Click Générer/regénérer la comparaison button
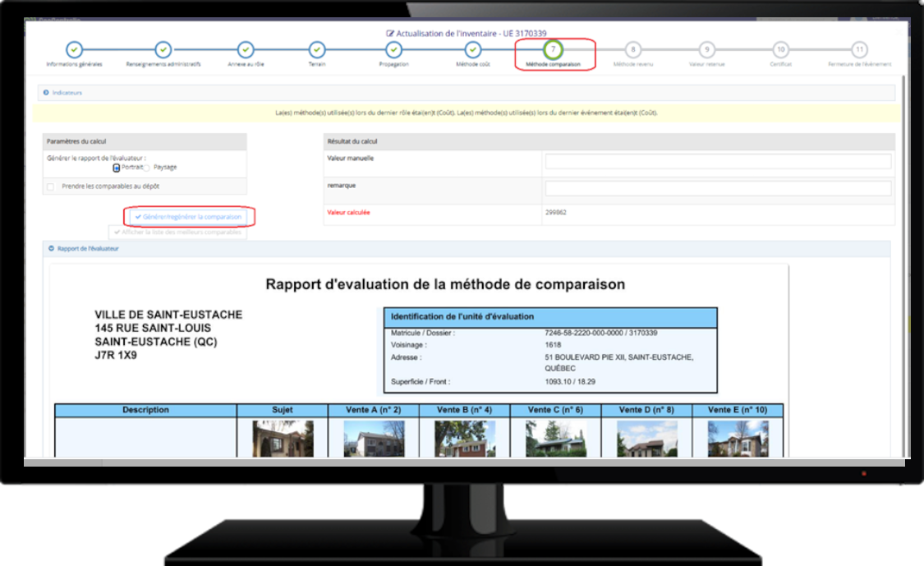924x566 pixels. [189, 217]
